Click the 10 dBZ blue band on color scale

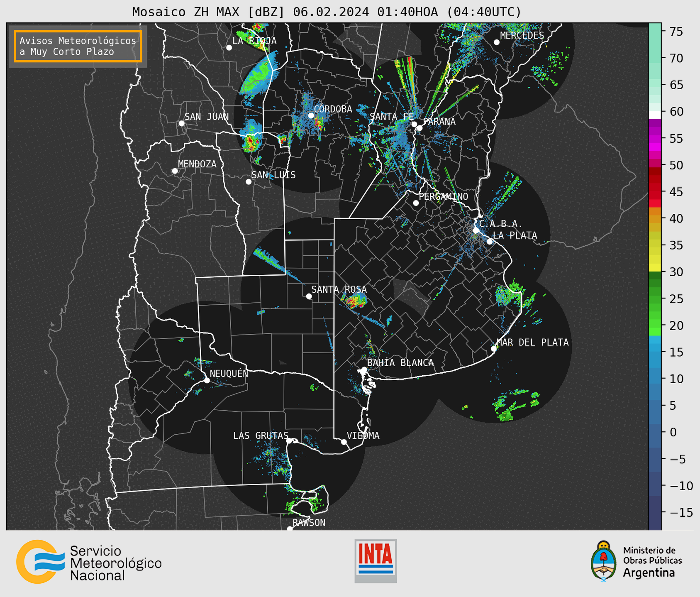[655, 379]
